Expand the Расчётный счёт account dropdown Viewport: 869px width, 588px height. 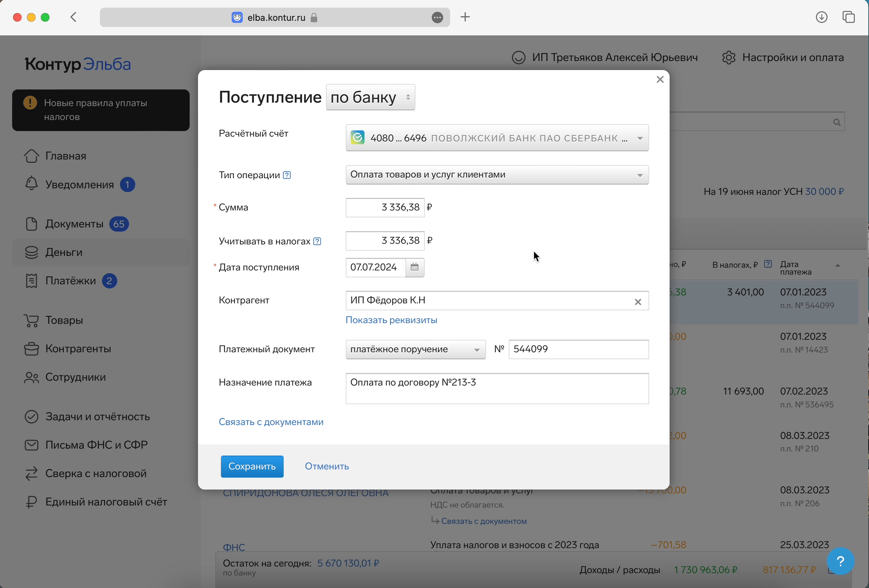(x=497, y=138)
